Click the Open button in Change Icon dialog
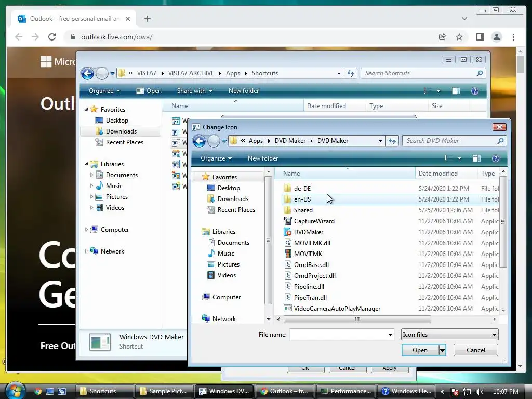532x399 pixels. (420, 350)
